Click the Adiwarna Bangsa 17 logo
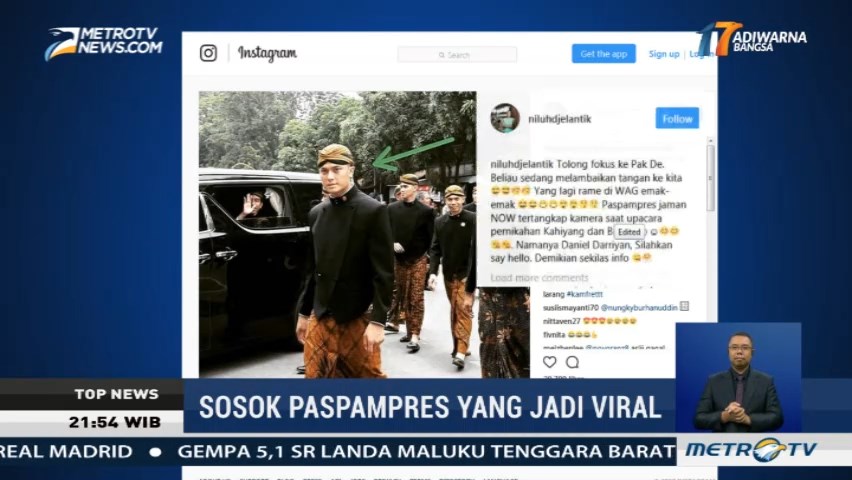 [x=753, y=39]
